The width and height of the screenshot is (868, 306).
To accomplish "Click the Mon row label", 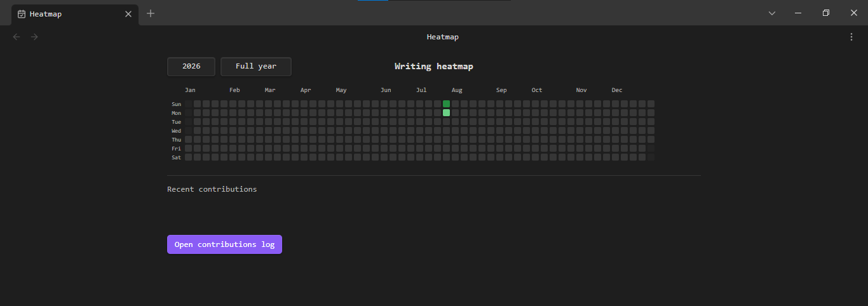I will (x=176, y=113).
